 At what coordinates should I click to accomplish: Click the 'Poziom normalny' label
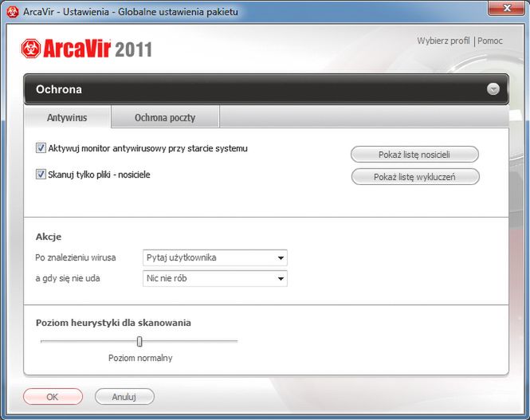[x=140, y=358]
